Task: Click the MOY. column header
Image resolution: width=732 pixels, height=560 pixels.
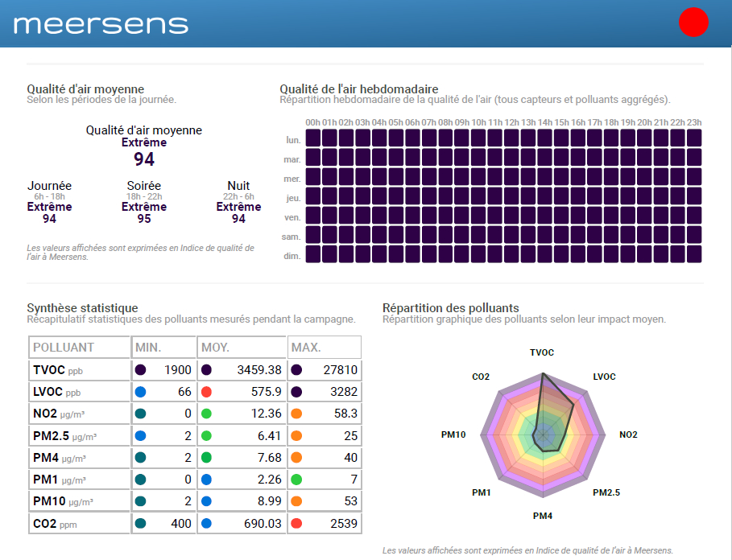Action: 216,348
